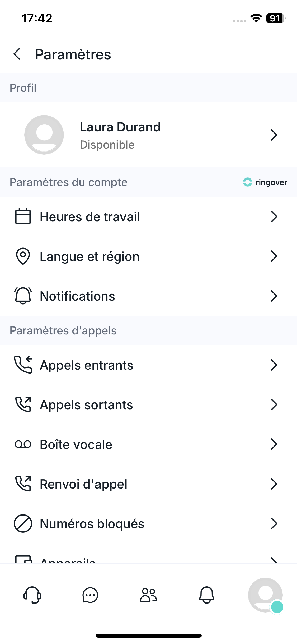Tap the incoming call phone icon

[x=23, y=365]
